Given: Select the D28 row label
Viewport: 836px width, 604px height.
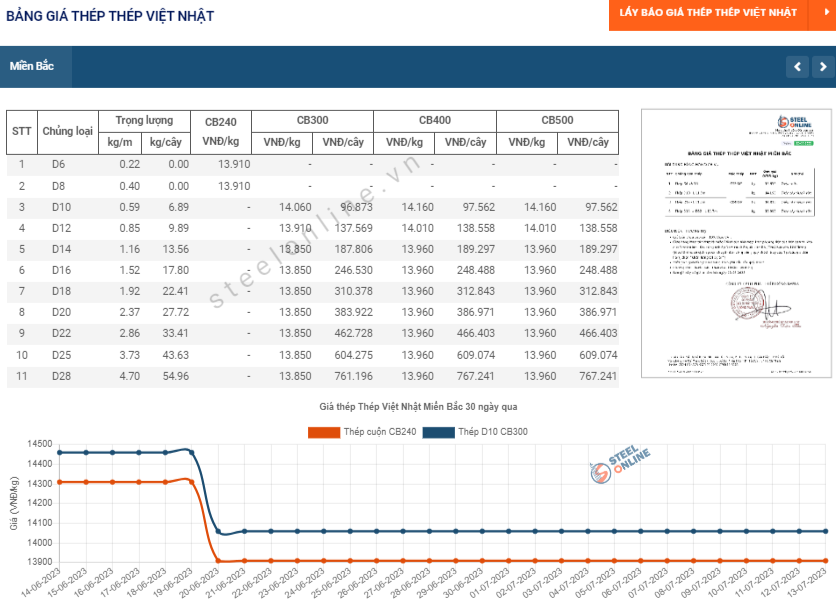Looking at the screenshot, I should coord(61,376).
